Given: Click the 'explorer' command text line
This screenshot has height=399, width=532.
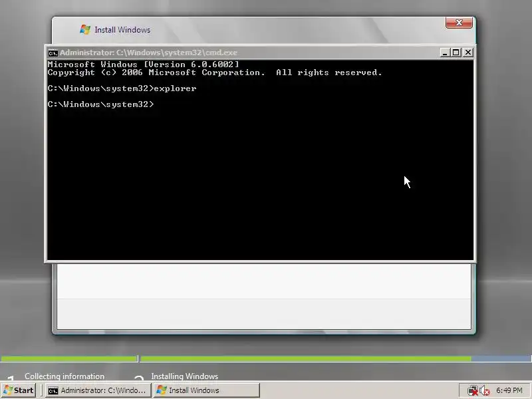Looking at the screenshot, I should tap(122, 88).
